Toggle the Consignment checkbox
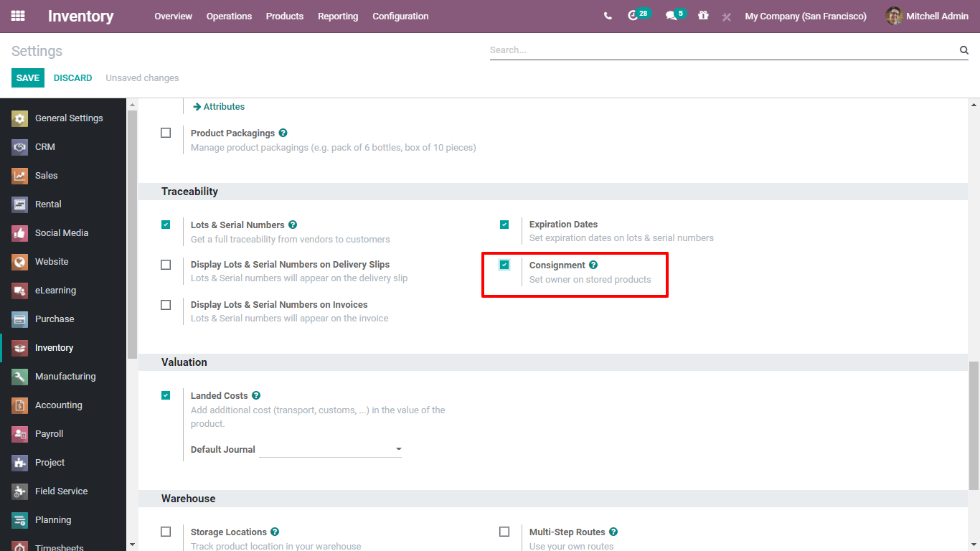Image resolution: width=980 pixels, height=551 pixels. 504,265
